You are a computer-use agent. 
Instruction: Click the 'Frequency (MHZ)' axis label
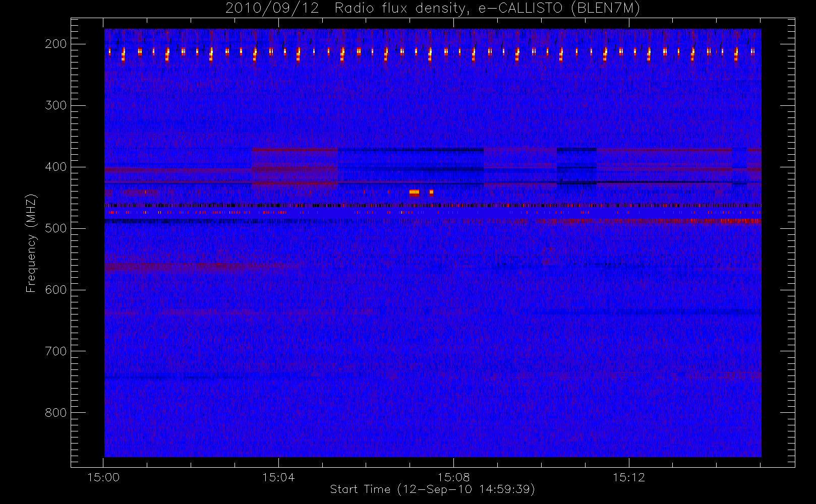(x=31, y=243)
